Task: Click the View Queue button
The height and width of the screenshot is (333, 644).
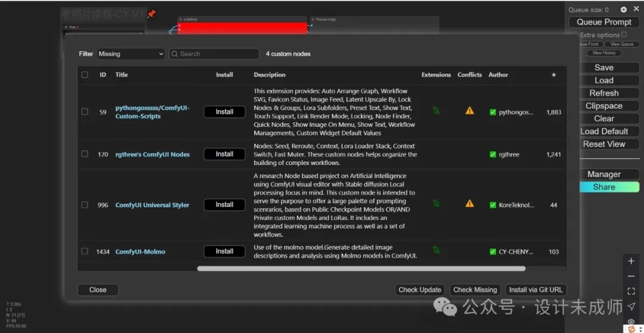Action: (x=622, y=44)
